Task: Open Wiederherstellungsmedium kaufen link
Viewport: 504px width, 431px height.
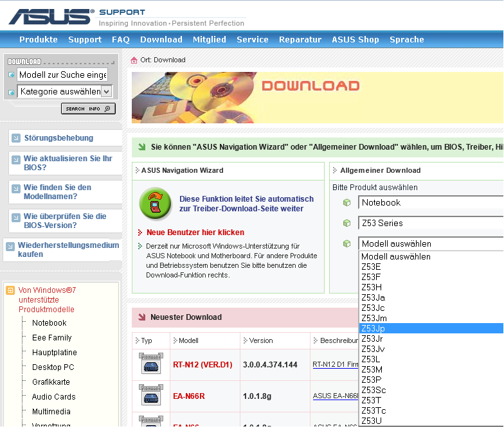Action: [68, 249]
